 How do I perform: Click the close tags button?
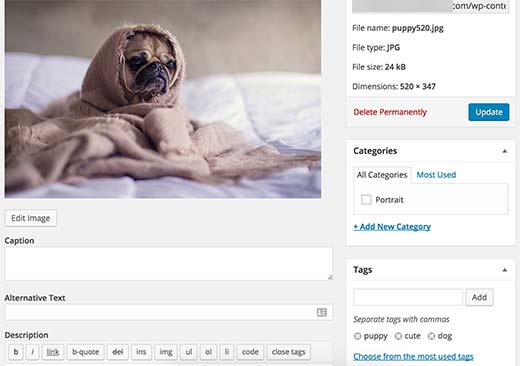coord(289,352)
